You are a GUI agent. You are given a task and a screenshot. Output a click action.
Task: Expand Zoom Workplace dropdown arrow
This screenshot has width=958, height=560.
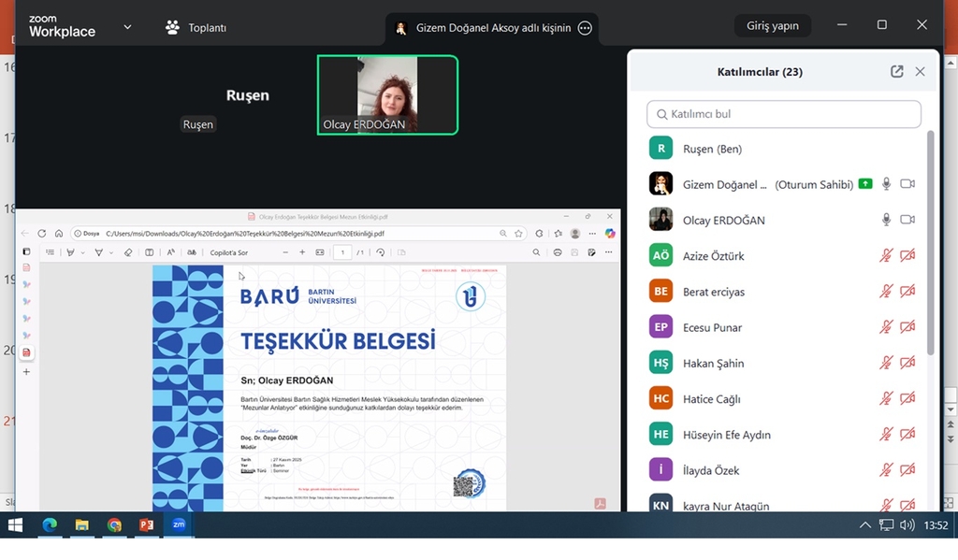[x=127, y=27]
